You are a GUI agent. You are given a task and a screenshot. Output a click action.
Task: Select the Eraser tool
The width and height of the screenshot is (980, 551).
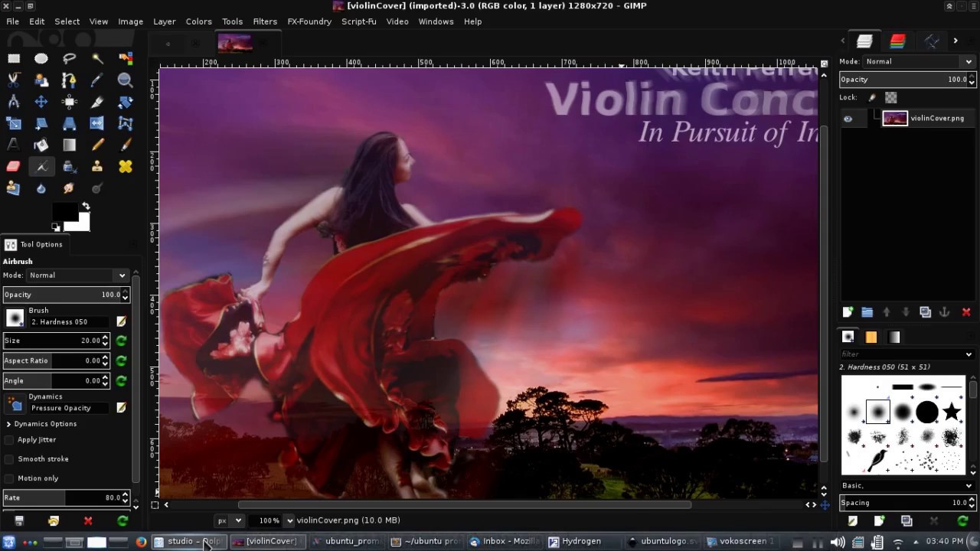[x=14, y=166]
